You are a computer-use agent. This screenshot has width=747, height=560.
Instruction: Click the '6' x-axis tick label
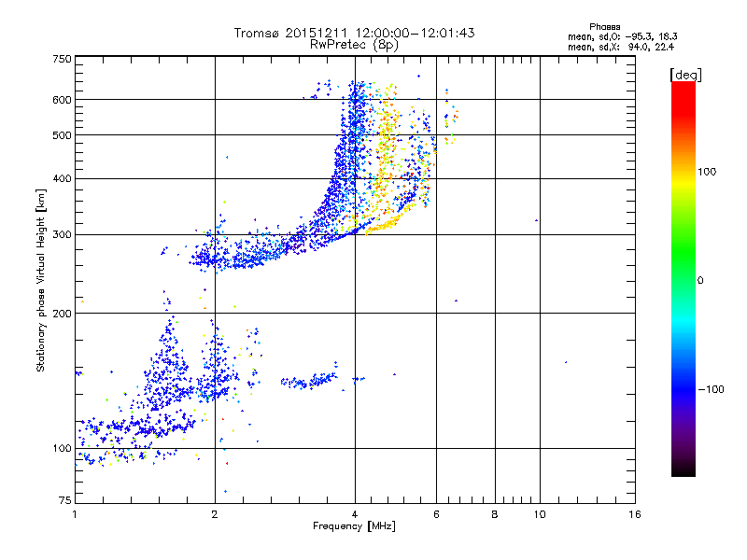(436, 514)
